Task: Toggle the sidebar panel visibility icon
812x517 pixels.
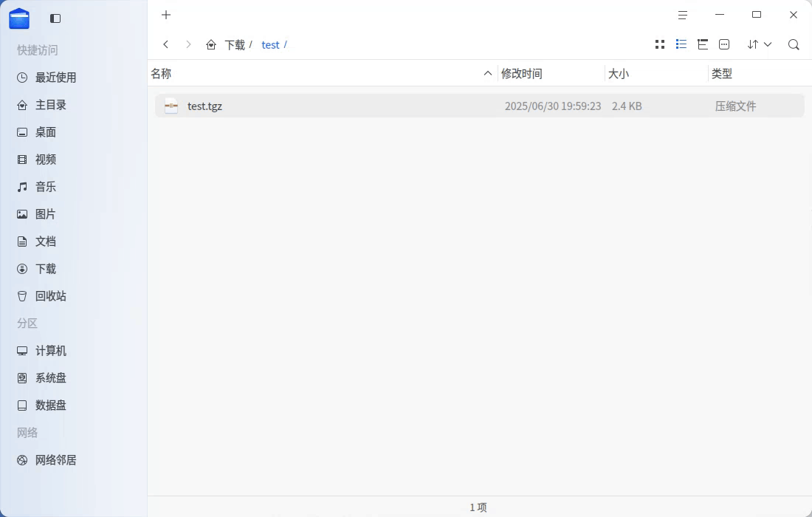Action: click(x=55, y=18)
